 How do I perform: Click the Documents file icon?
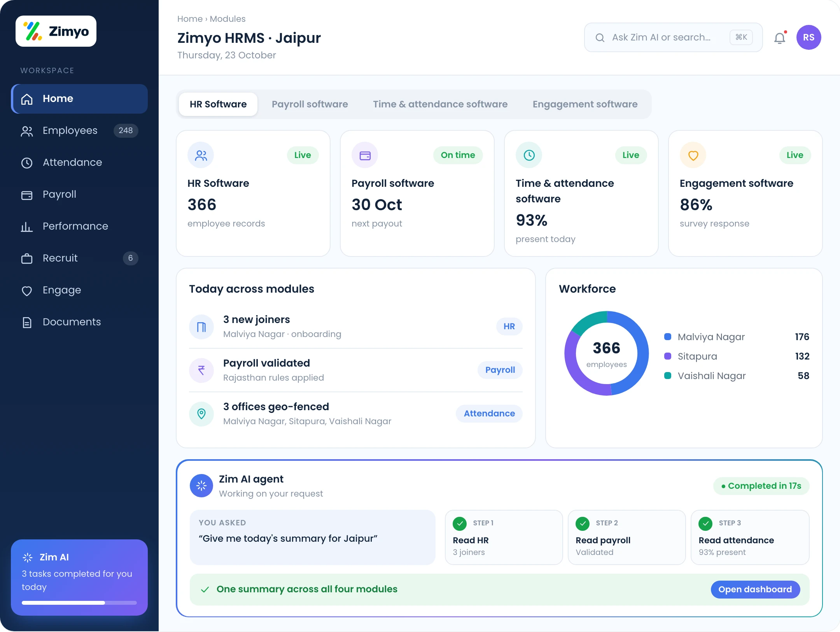[27, 322]
